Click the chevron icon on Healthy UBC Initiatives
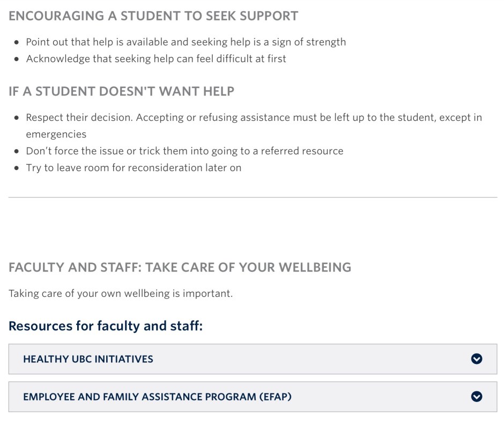Image resolution: width=504 pixels, height=431 pixels. [476, 359]
